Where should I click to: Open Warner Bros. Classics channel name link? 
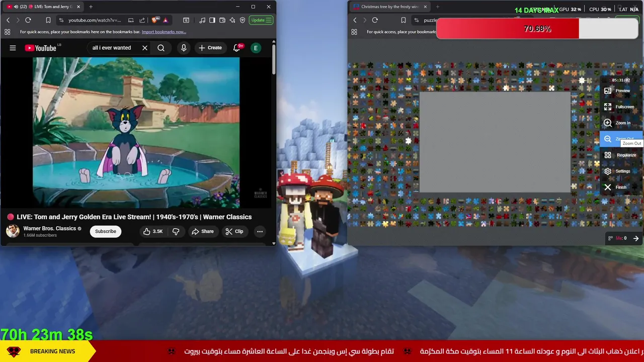[x=49, y=228]
